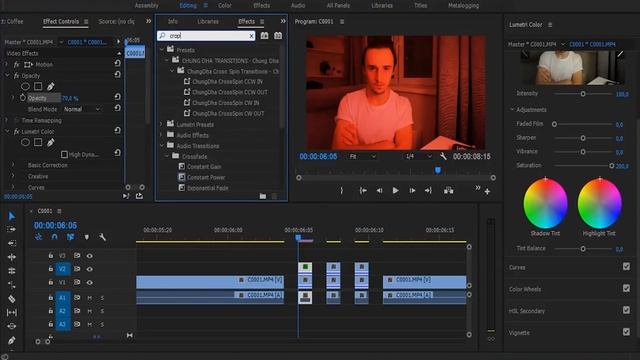Toggle timeline snap magnet icon
640x360 pixels.
pos(55,237)
